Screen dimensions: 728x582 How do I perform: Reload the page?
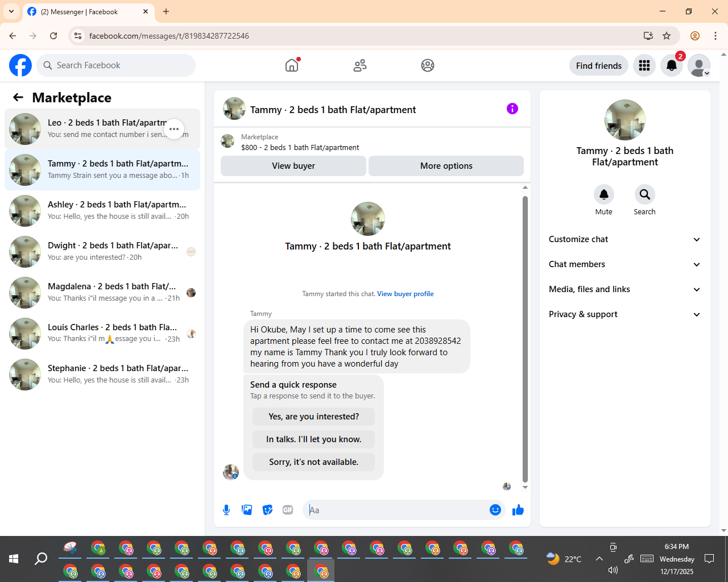tap(53, 36)
